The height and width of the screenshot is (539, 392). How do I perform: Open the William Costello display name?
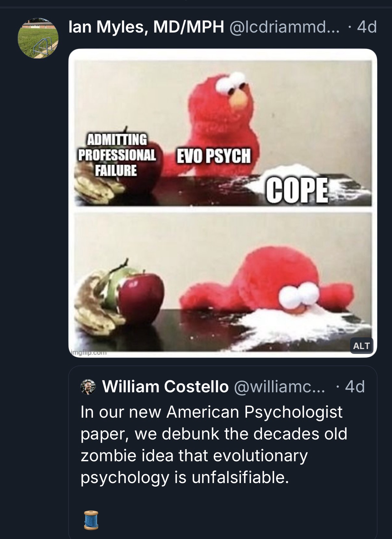click(165, 386)
